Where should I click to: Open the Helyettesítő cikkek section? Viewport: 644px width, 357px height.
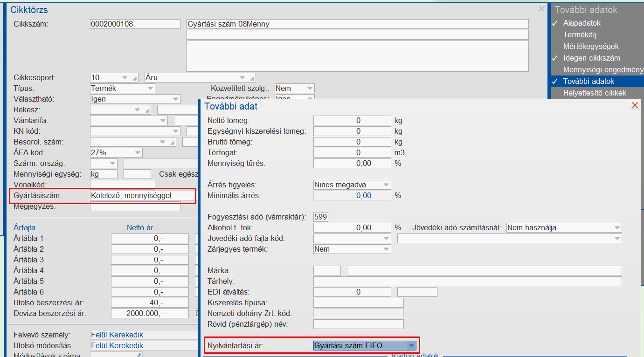pos(595,93)
